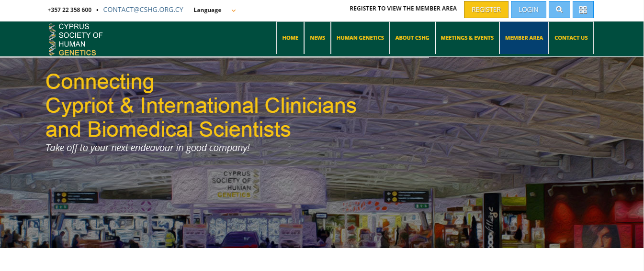Click the search magnifier icon button
Screen dimensions: 644x271
tap(559, 10)
